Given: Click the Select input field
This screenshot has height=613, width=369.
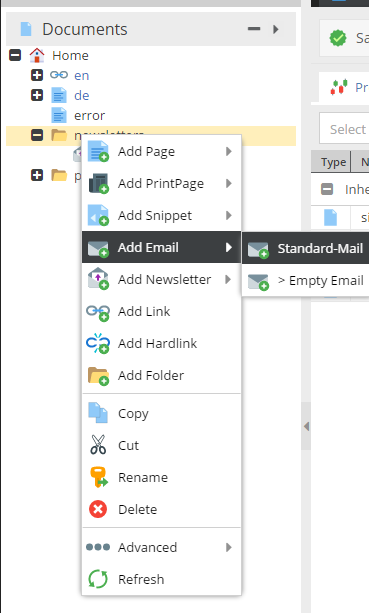Looking at the screenshot, I should (344, 129).
